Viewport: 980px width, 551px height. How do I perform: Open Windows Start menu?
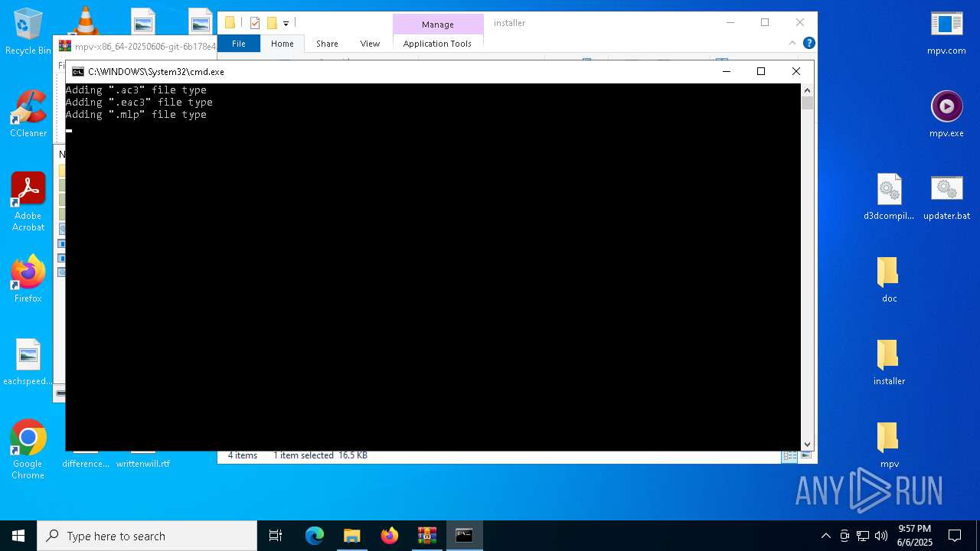click(18, 536)
